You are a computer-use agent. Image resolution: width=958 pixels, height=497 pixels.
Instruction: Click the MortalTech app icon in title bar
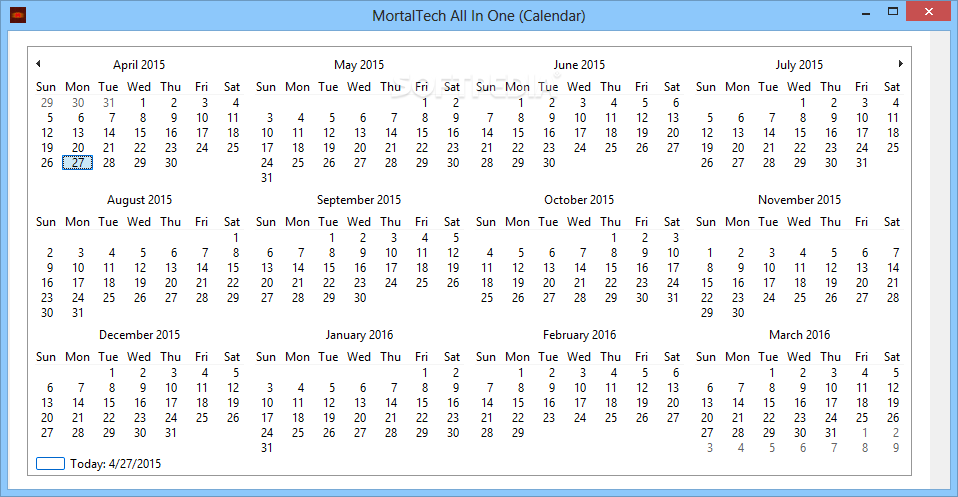18,15
